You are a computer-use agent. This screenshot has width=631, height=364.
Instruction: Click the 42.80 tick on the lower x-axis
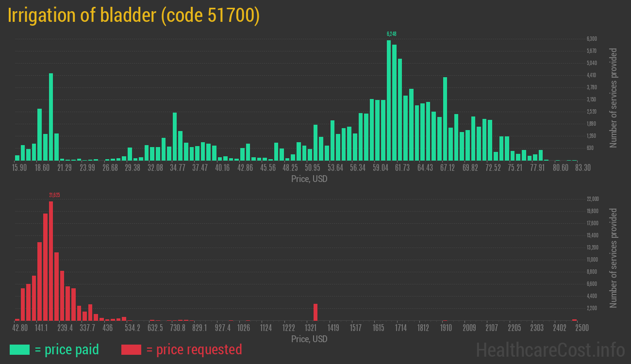[20, 328]
